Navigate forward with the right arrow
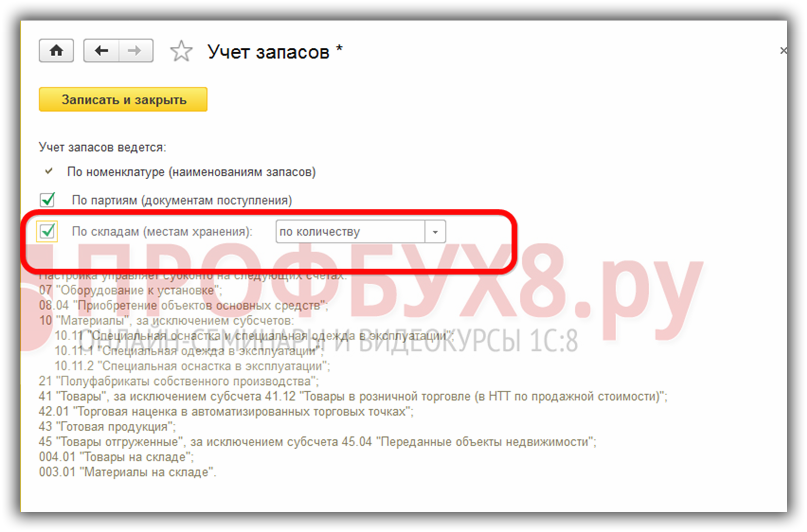This screenshot has width=807, height=532. pyautogui.click(x=136, y=50)
